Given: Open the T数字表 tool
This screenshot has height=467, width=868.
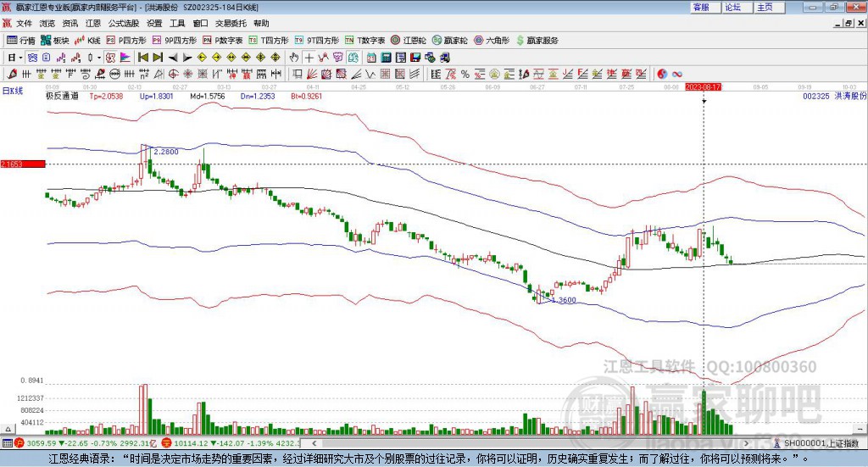Looking at the screenshot, I should [x=364, y=41].
